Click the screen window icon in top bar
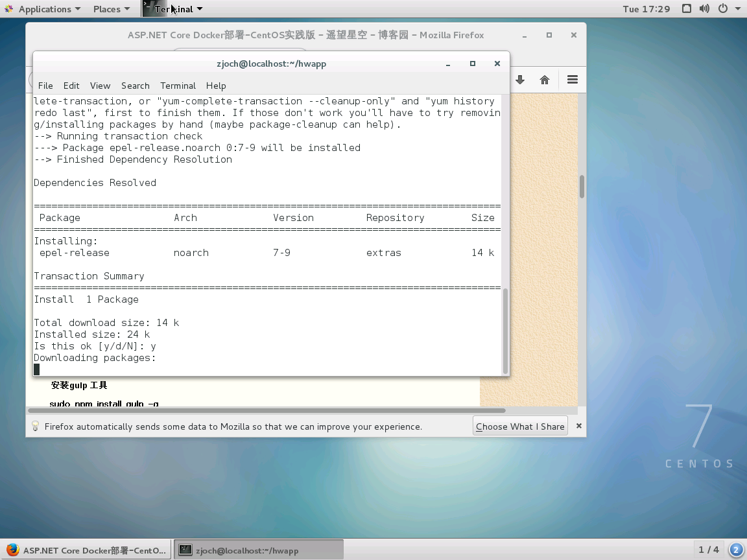 click(686, 8)
